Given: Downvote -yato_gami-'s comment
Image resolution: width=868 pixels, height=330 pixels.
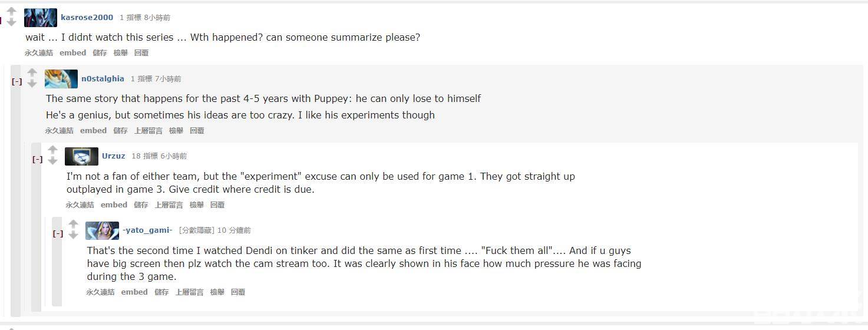Looking at the screenshot, I should tap(73, 235).
